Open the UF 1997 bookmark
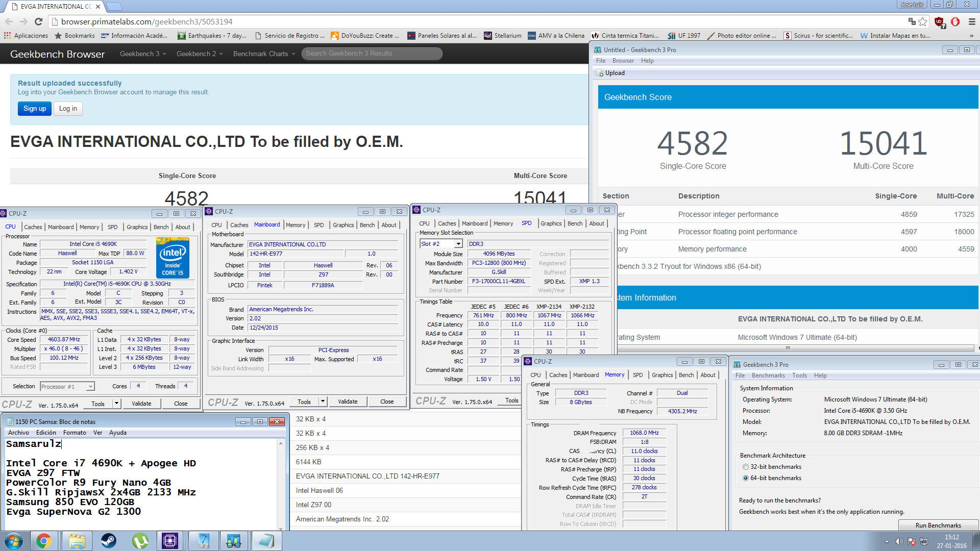 (x=684, y=36)
